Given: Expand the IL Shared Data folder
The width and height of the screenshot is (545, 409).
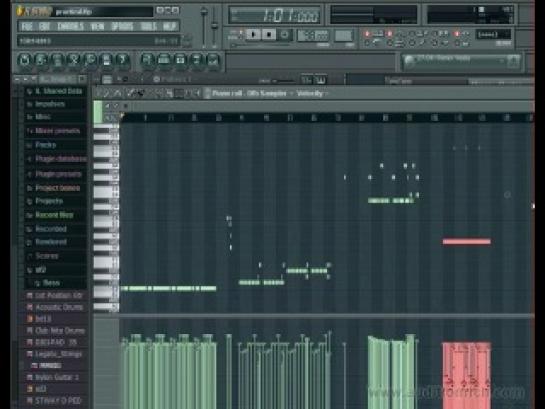Looking at the screenshot, I should (55, 91).
